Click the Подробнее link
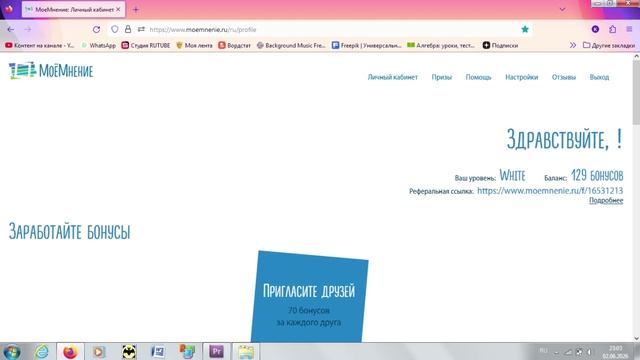 (x=606, y=200)
